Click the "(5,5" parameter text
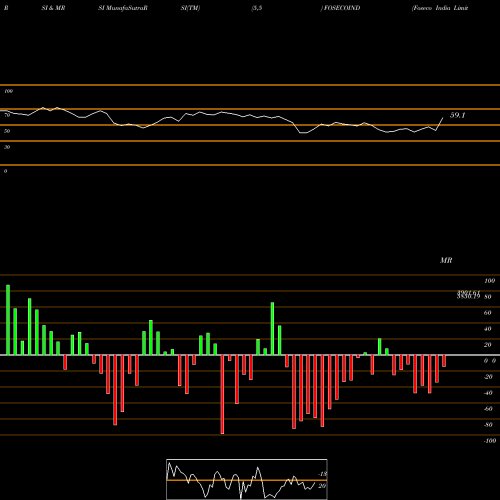 coord(257,8)
